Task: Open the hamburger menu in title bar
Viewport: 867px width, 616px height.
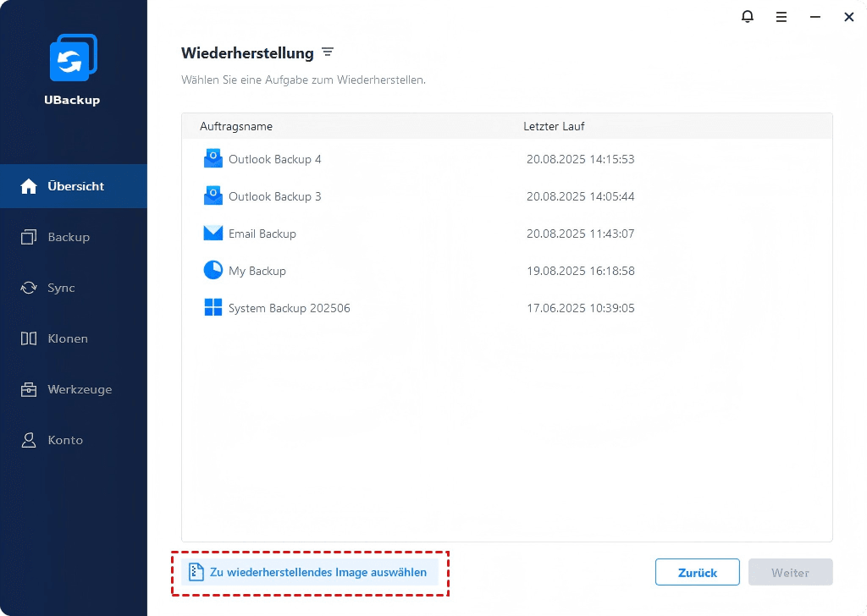Action: point(781,17)
